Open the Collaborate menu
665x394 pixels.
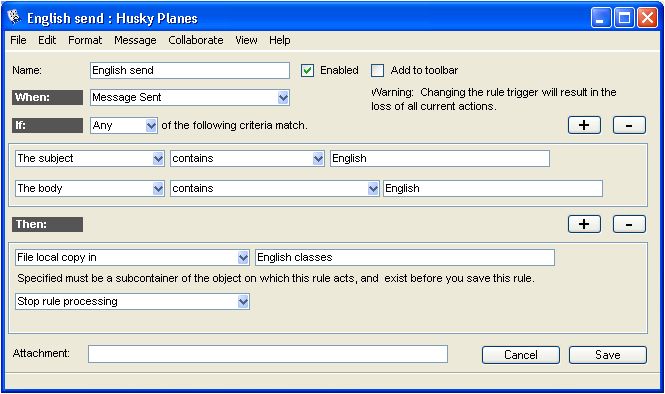tap(196, 40)
